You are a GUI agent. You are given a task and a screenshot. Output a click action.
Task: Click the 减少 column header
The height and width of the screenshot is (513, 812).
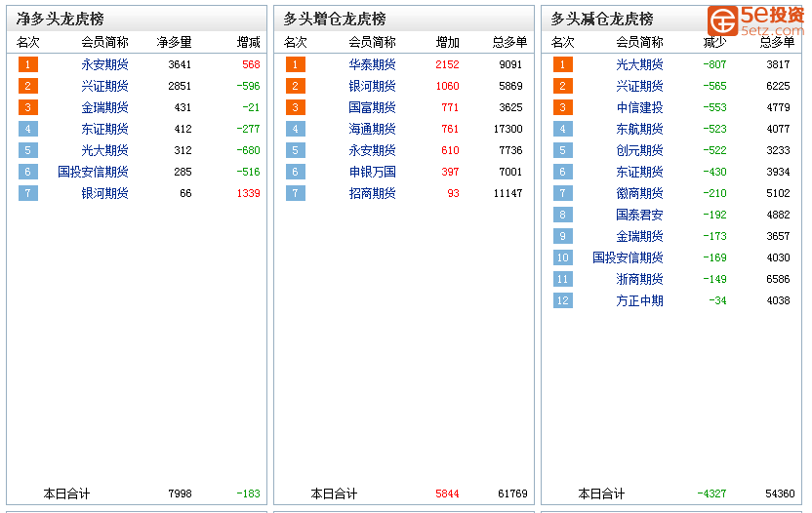[x=714, y=43]
